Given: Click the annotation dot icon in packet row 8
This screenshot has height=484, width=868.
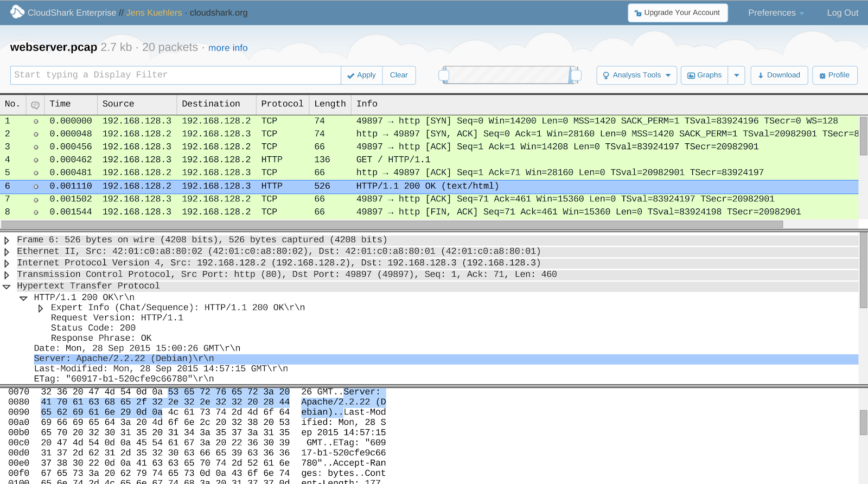Looking at the screenshot, I should [36, 212].
